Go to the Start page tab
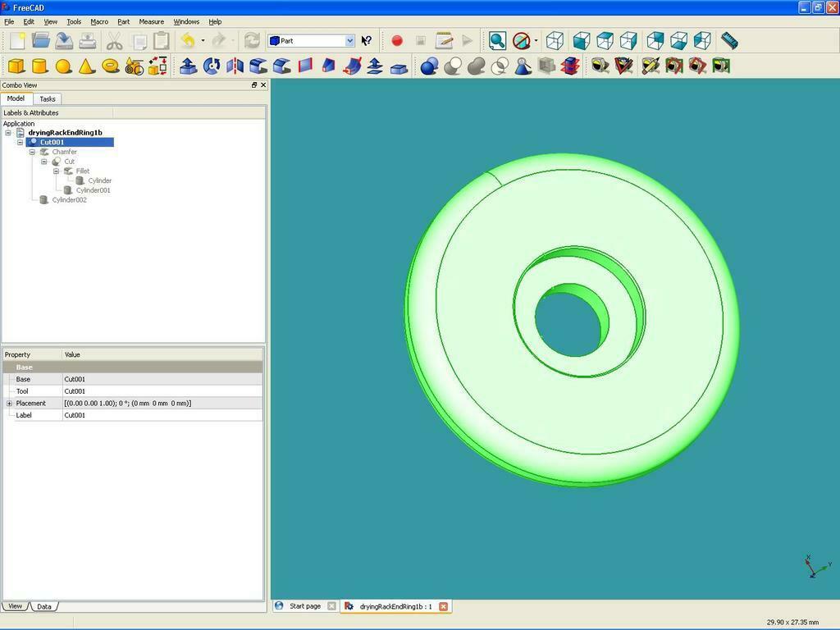This screenshot has width=840, height=630. tap(305, 606)
